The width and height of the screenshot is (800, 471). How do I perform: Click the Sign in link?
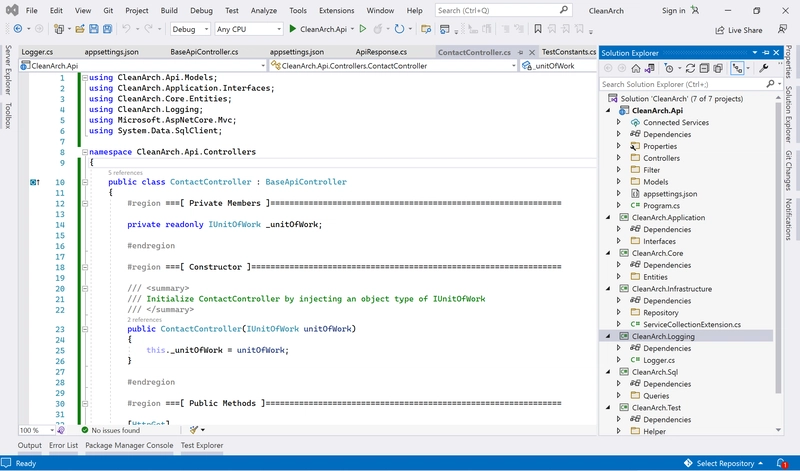[x=673, y=10]
